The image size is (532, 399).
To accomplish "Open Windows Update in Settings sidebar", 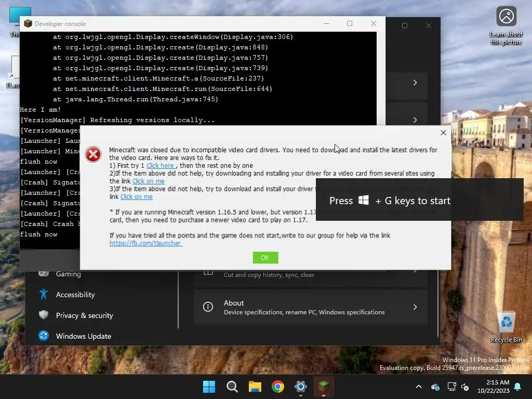I will click(84, 336).
